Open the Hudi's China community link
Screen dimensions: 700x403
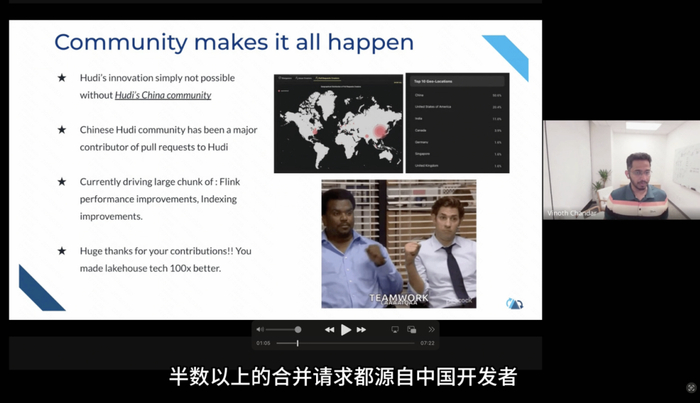pos(163,95)
